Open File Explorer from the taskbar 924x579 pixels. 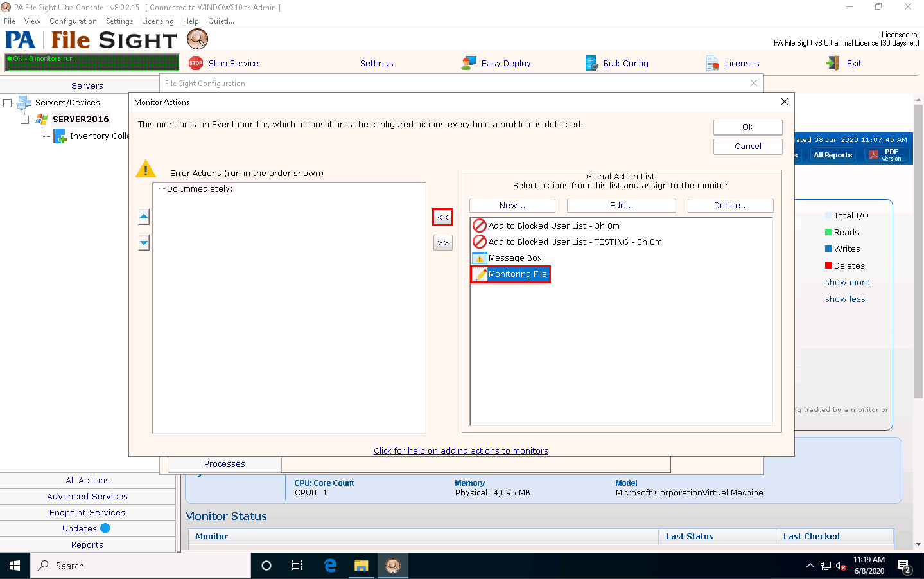[x=362, y=566]
